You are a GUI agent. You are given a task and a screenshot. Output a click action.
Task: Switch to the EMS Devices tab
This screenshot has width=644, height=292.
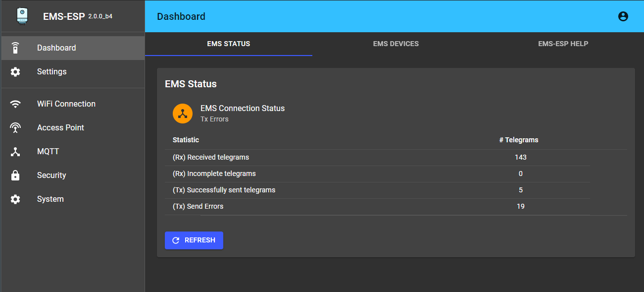coord(396,44)
